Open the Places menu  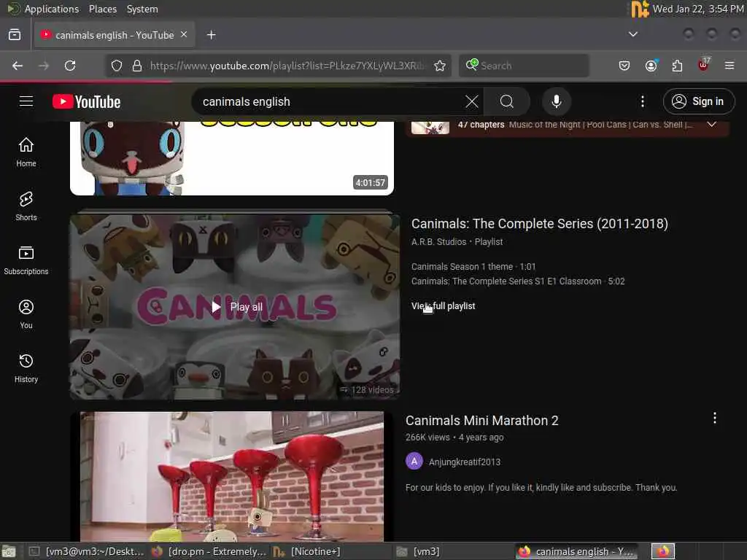tap(102, 9)
